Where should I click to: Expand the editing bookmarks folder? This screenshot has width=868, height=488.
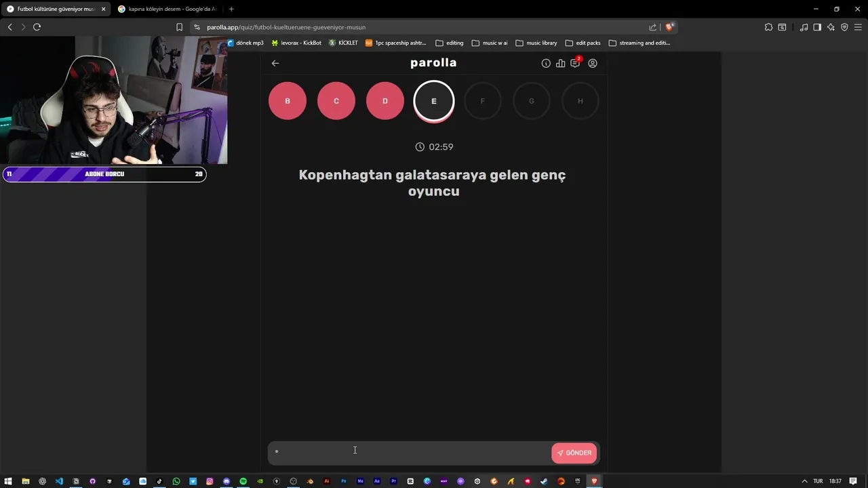tap(450, 43)
